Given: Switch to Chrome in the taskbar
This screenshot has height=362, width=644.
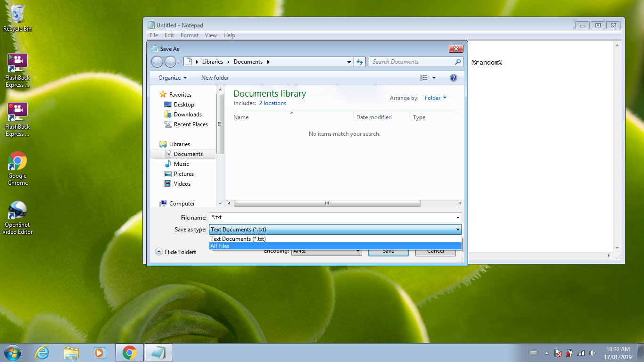Looking at the screenshot, I should 129,353.
